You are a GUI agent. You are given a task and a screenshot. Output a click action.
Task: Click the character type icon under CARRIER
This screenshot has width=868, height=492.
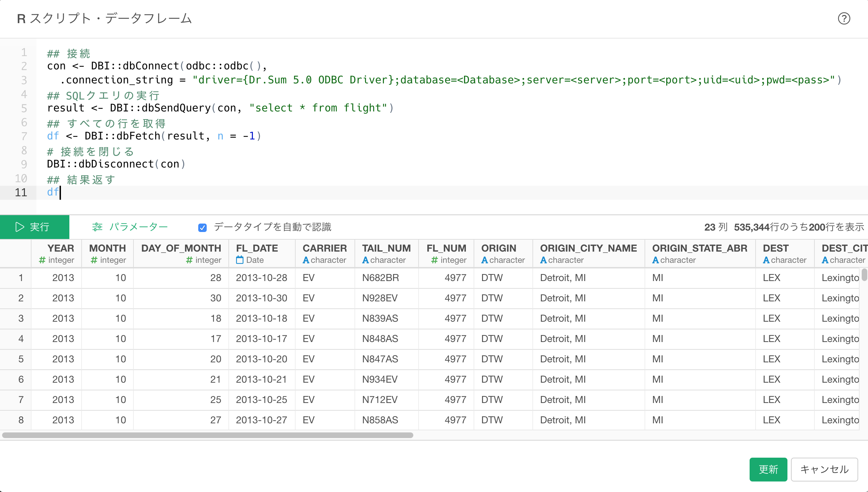coord(306,260)
